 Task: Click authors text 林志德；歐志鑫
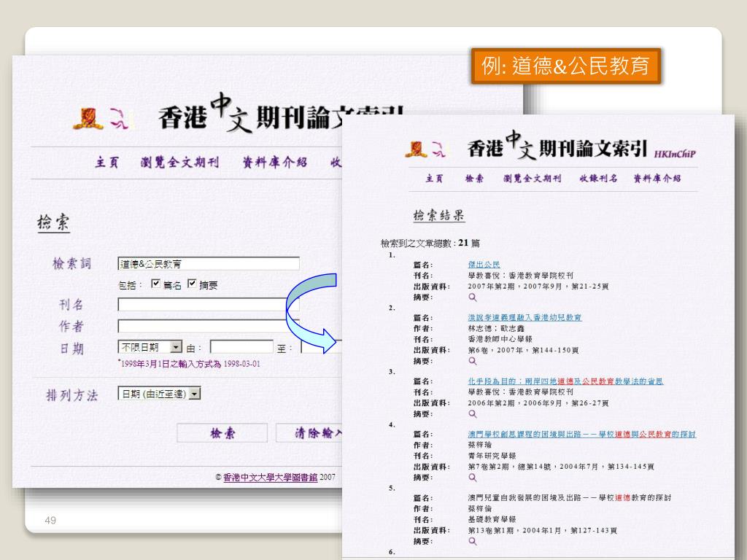click(496, 329)
